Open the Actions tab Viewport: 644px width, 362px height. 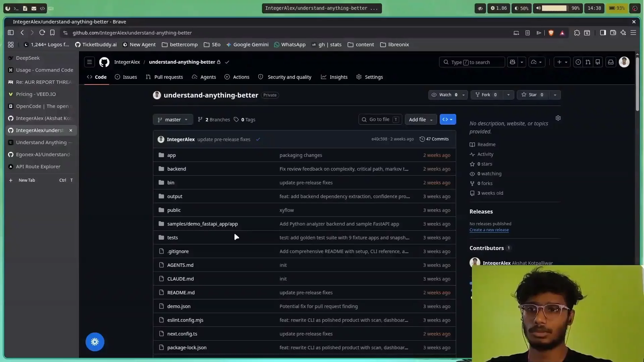pos(237,77)
